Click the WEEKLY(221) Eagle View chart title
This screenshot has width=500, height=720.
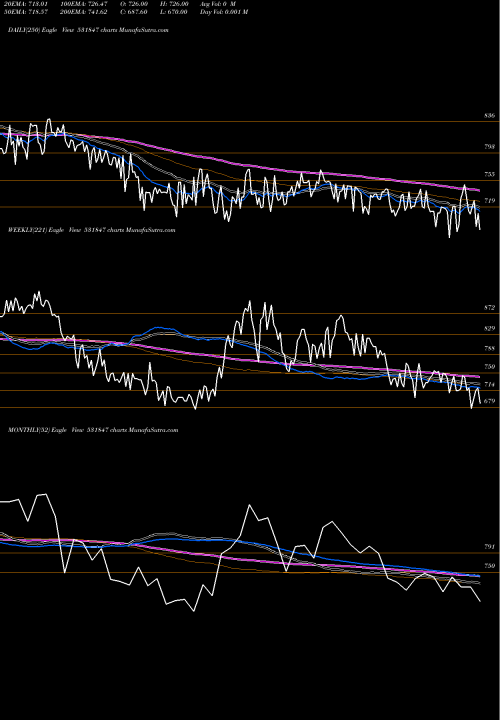92,230
